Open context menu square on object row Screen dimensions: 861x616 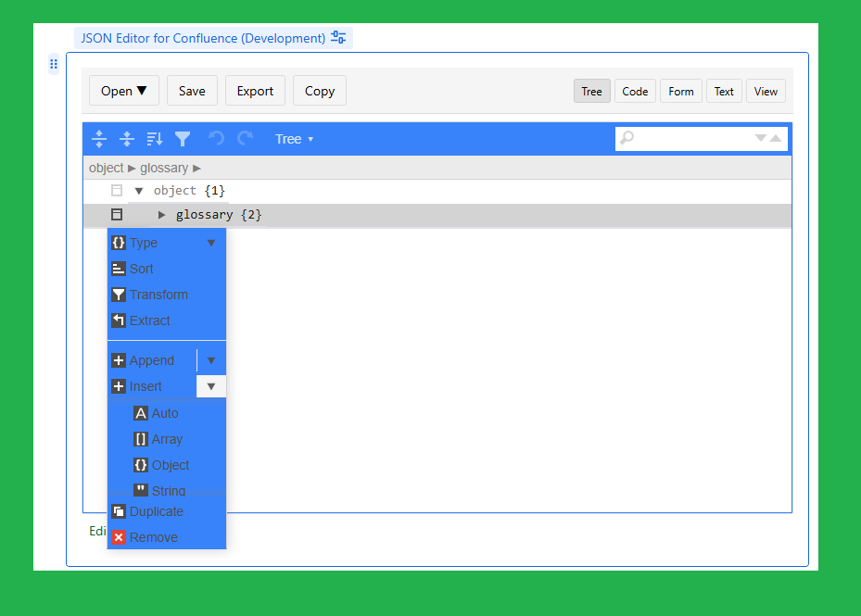coord(117,191)
